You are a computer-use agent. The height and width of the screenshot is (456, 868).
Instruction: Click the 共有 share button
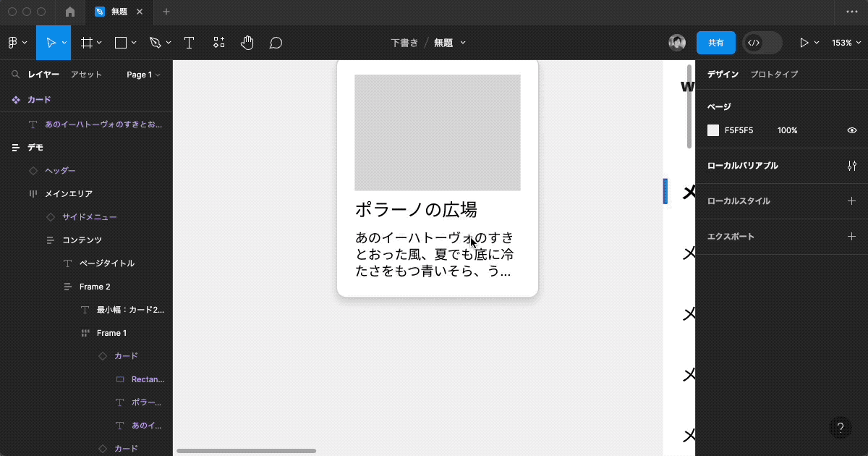(x=716, y=43)
